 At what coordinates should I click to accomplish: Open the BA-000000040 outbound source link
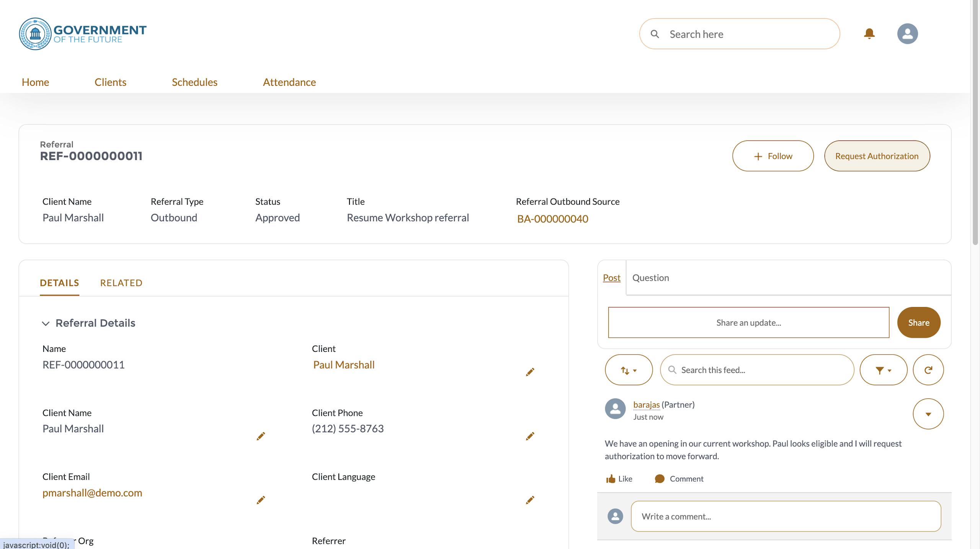[x=552, y=219]
